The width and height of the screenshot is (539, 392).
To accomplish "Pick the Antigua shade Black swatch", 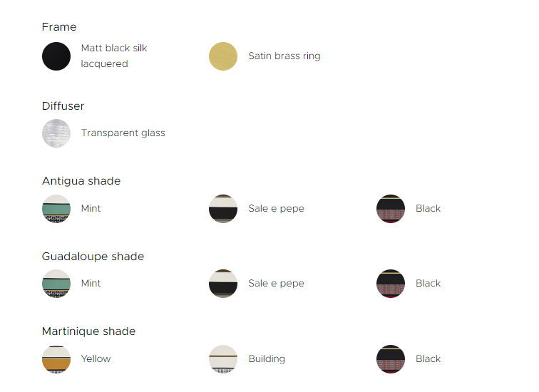I will tap(391, 209).
